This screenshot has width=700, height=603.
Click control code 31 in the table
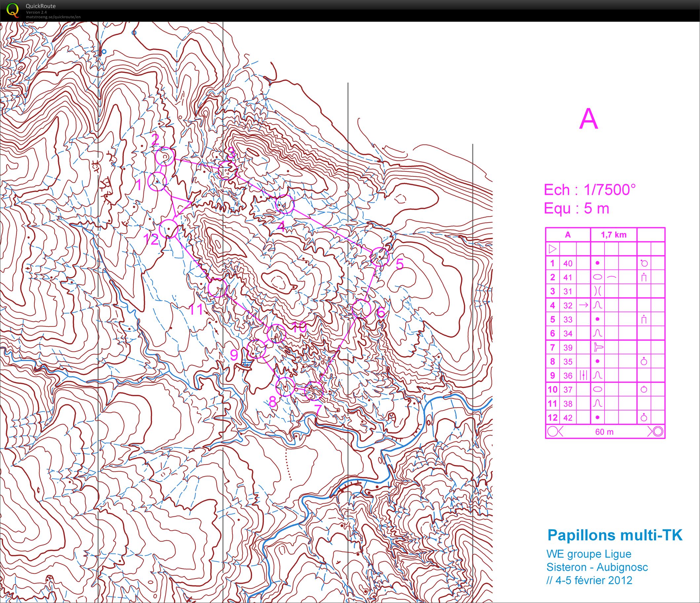[x=568, y=291]
